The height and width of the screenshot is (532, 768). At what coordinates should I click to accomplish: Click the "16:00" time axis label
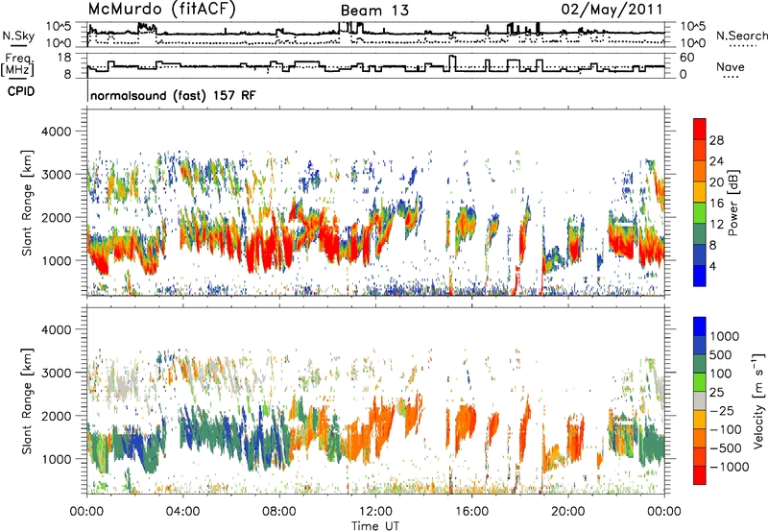click(471, 512)
